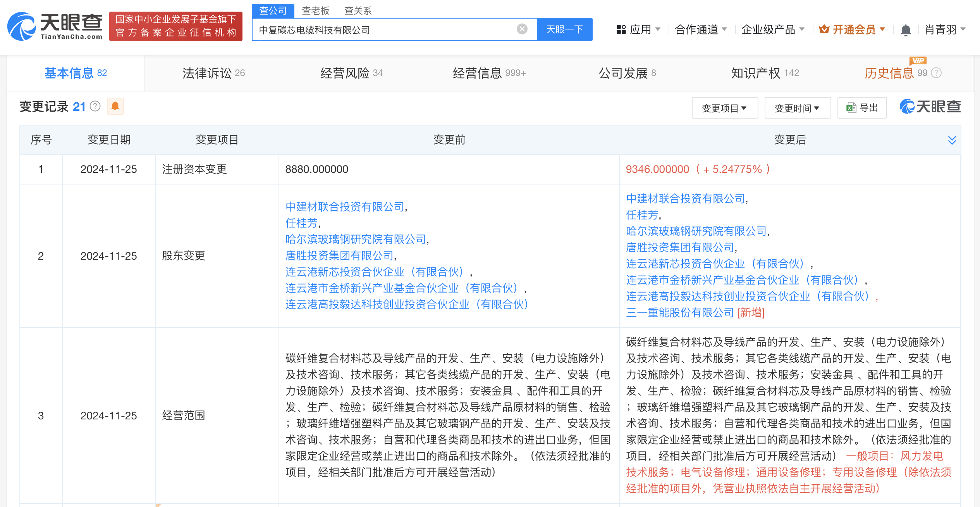Open 连云港高投毅达科技创业投资 in 变更后 column

pyautogui.click(x=748, y=296)
